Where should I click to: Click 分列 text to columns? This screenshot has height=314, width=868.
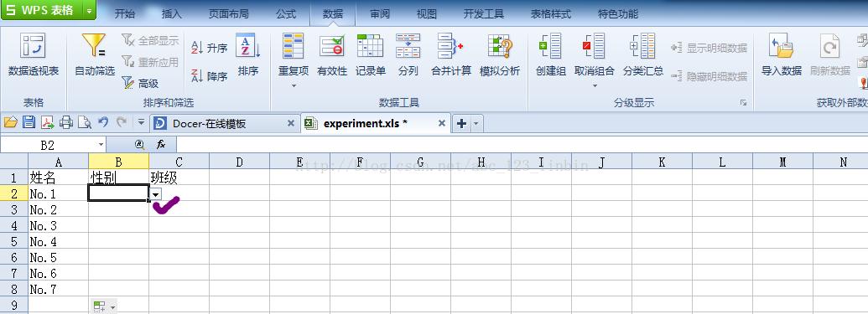(408, 54)
